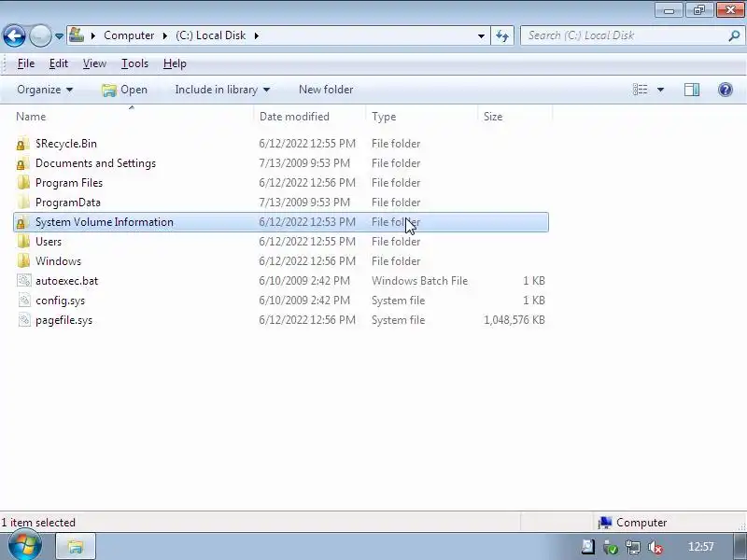Viewport: 747px width, 560px height.
Task: Click the $Recycle.Bin folder name
Action: (66, 144)
